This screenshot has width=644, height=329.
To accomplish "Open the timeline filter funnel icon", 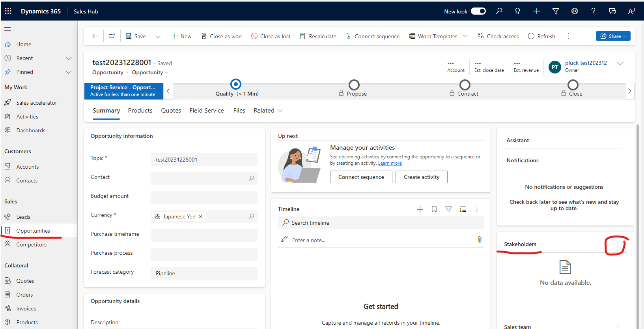I will click(x=448, y=209).
